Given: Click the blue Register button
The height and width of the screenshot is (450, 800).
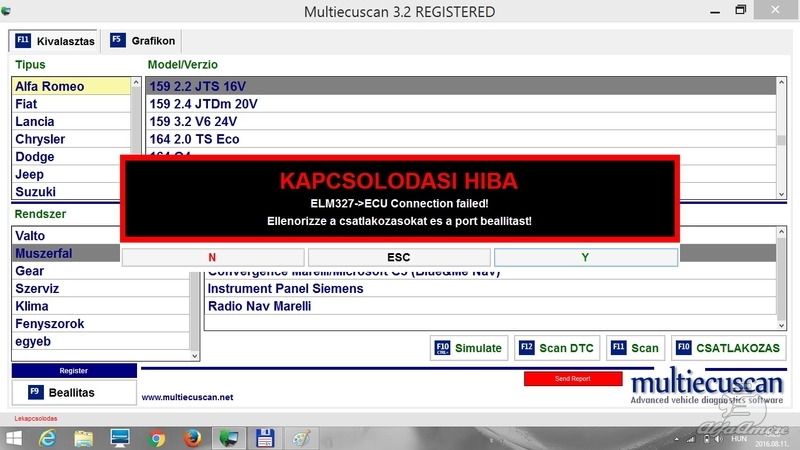Looking at the screenshot, I should pos(74,371).
